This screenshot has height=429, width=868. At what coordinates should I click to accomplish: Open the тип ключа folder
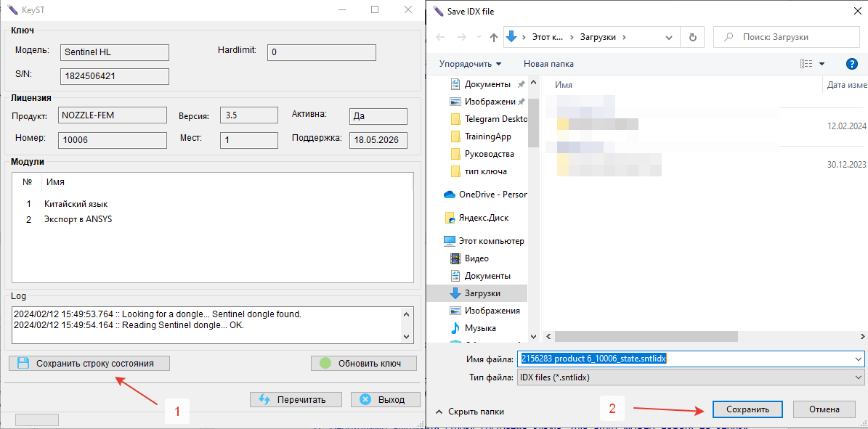(479, 171)
